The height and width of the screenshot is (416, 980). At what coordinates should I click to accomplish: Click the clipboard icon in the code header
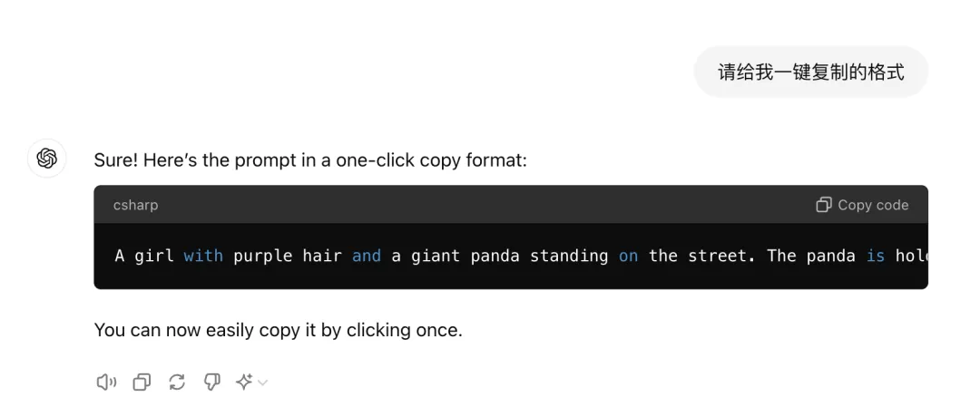tap(824, 205)
